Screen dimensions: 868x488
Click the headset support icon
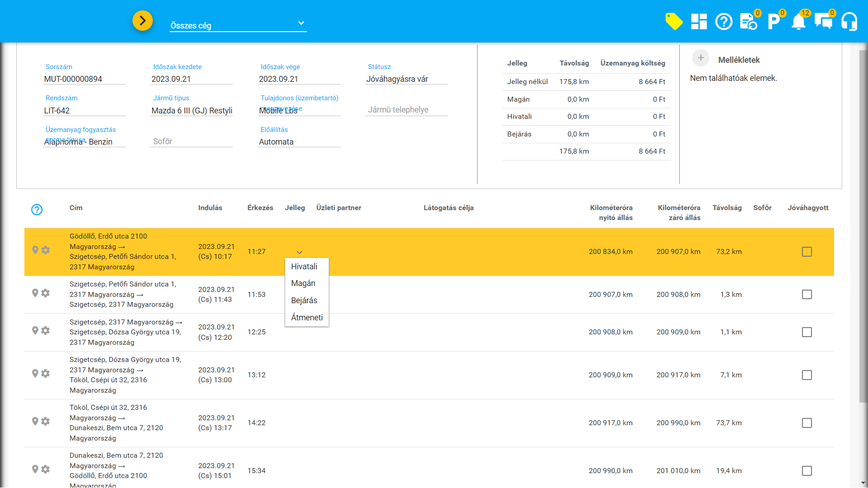(849, 21)
